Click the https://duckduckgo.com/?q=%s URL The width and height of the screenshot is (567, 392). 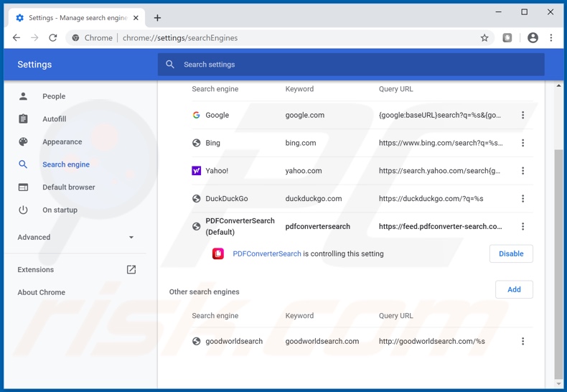(431, 199)
